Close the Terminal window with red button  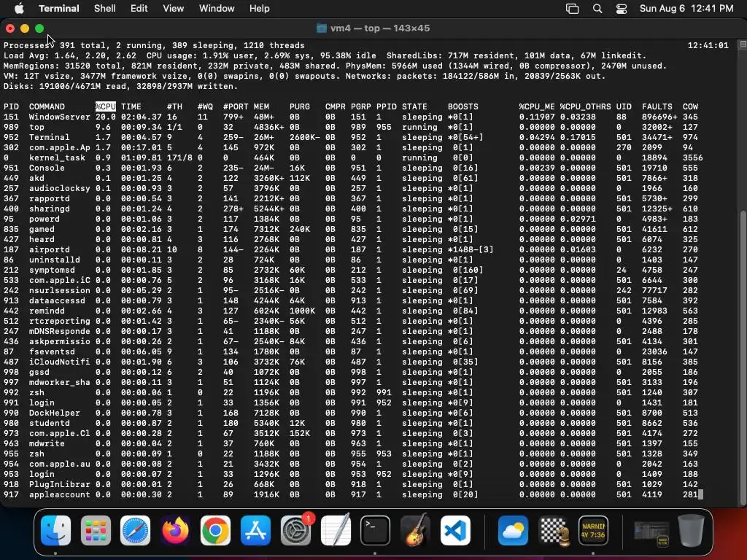(x=10, y=28)
